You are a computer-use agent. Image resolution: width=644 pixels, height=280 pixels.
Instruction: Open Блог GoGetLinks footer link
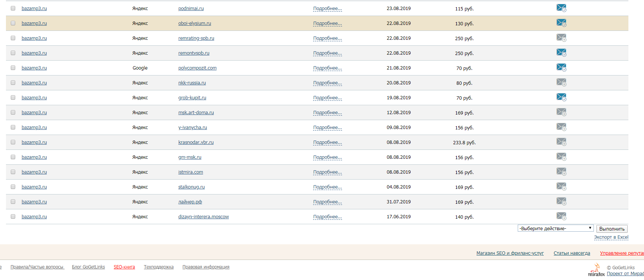click(x=88, y=267)
